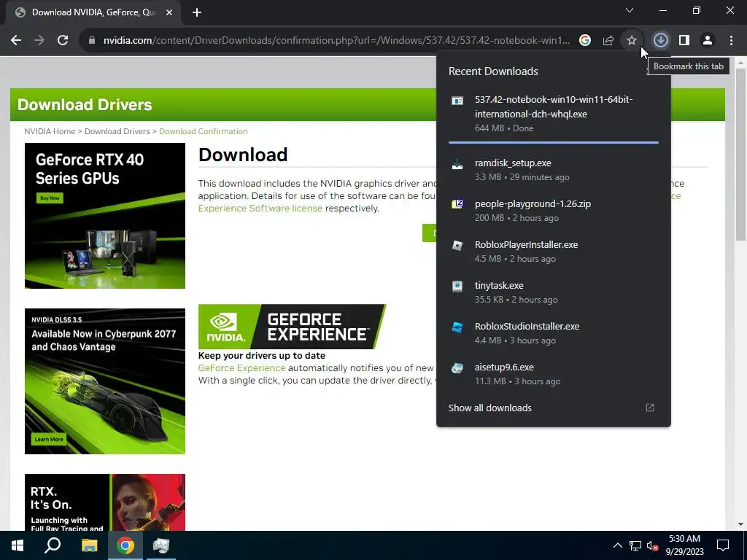Open the tab search chevron
747x560 pixels.
pyautogui.click(x=630, y=10)
